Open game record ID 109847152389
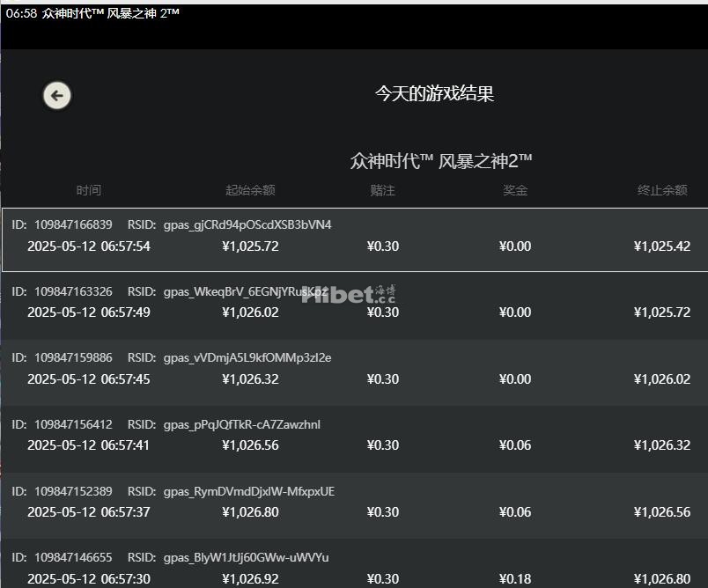Screen dimensions: 708x588 [x=62, y=491]
